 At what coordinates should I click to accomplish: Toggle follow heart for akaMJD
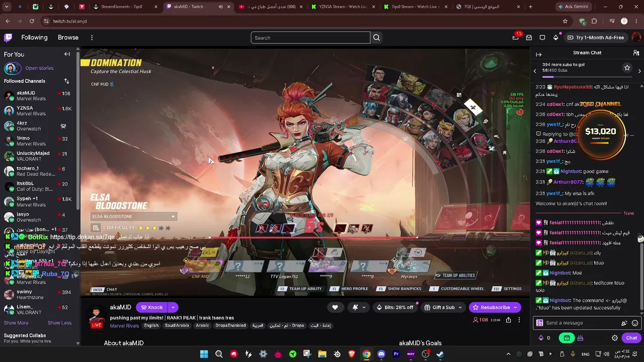click(x=335, y=307)
